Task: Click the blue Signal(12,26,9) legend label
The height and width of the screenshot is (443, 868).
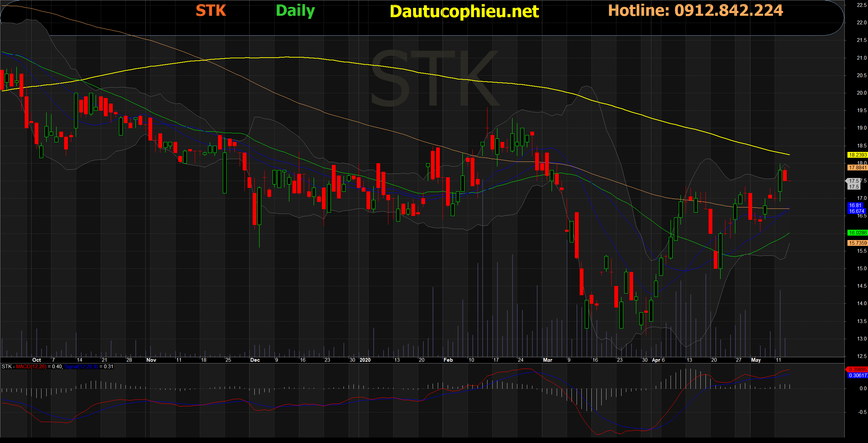Action: [81, 367]
